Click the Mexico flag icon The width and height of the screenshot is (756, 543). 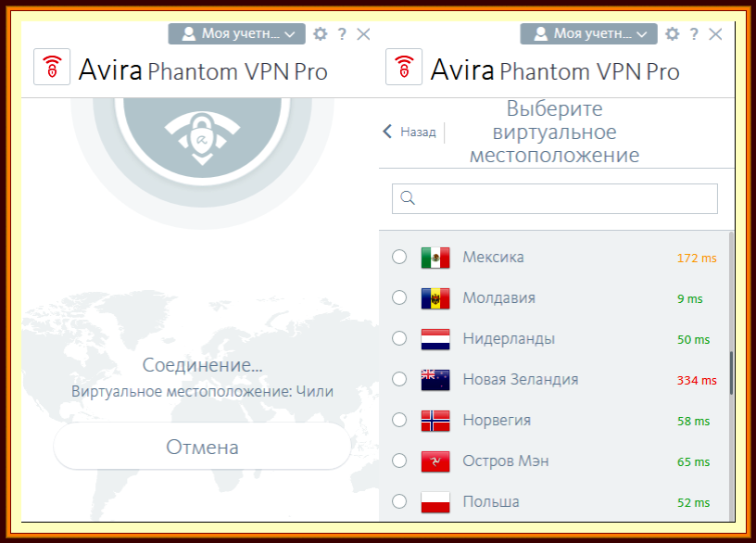[435, 258]
